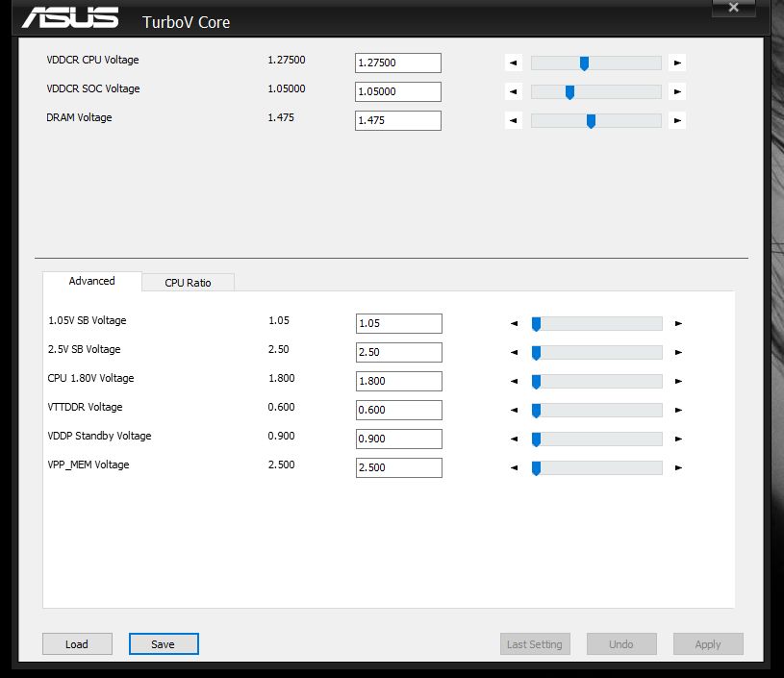Increase 2.5V SB Voltage with right arrow

[678, 353]
